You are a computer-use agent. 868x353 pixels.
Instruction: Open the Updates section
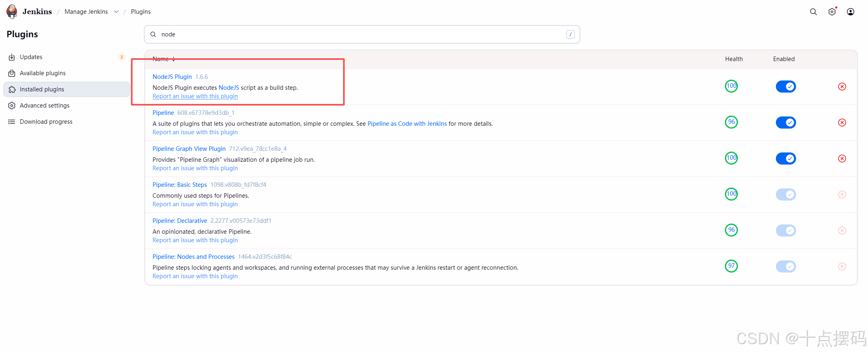(x=67, y=57)
